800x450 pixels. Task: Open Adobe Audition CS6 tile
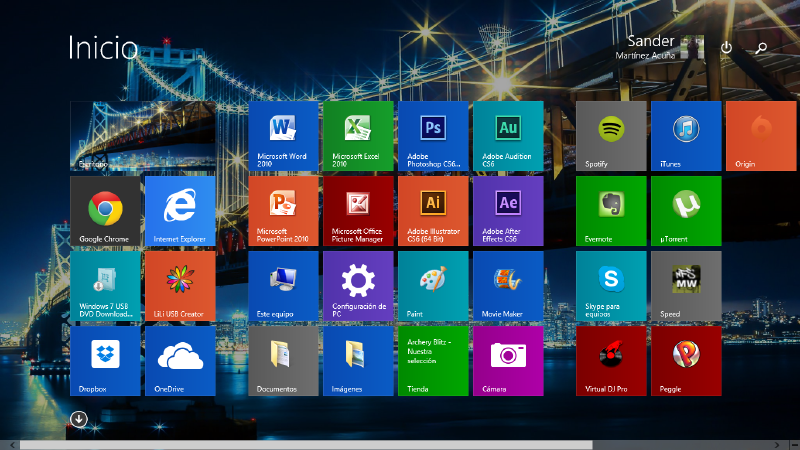(x=508, y=136)
